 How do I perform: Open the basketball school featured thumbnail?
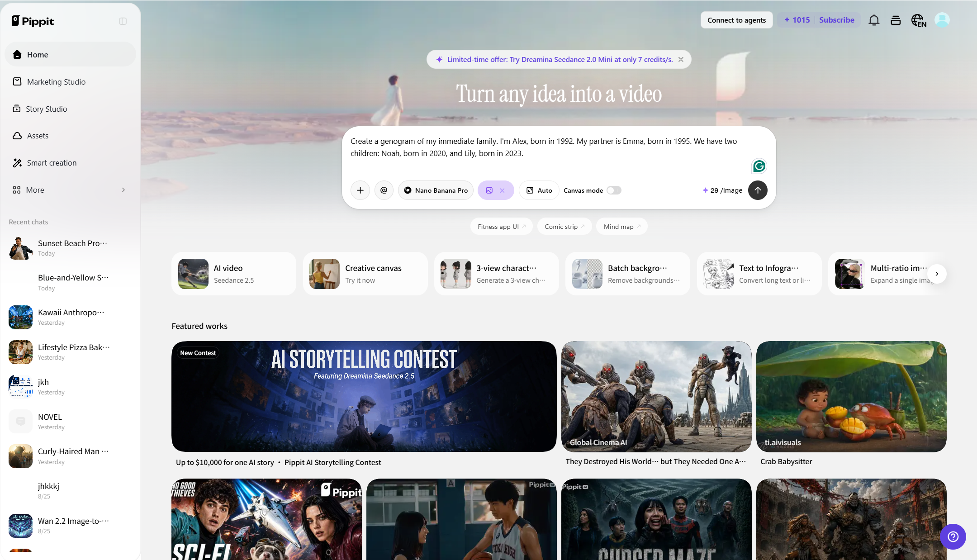[461, 519]
